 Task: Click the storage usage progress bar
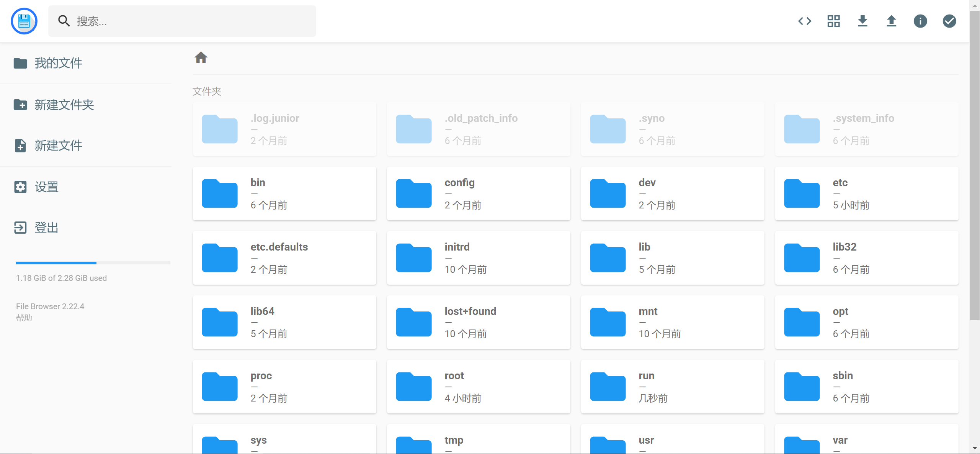pos(93,263)
